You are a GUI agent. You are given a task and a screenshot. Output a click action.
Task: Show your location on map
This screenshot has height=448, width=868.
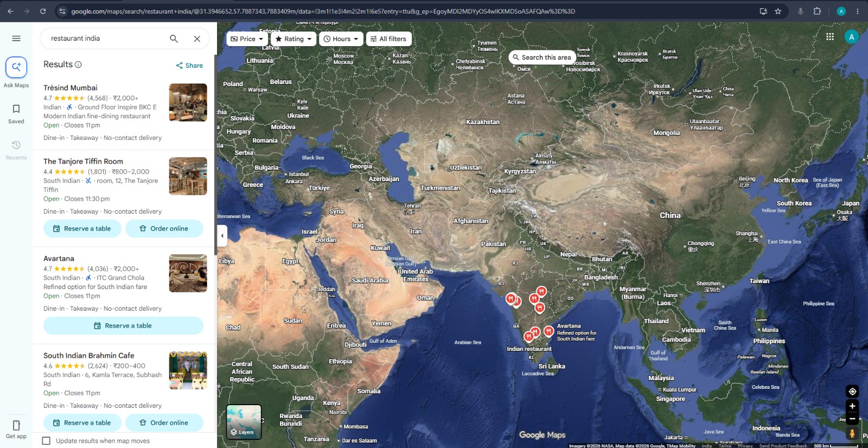point(852,392)
